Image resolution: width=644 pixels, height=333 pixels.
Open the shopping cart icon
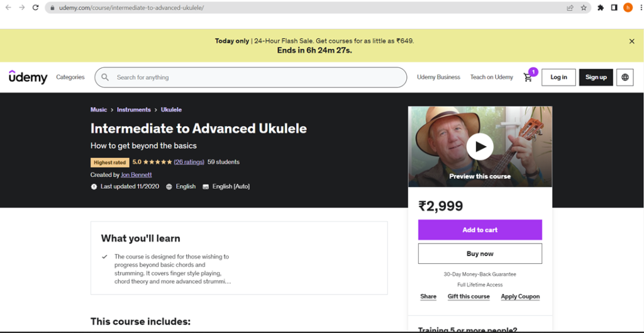pos(528,77)
